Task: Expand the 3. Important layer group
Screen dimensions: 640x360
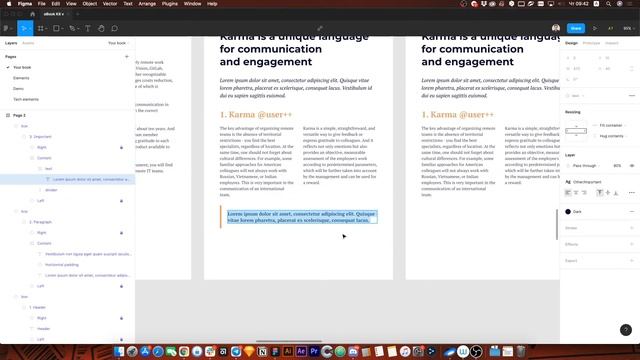Action: click(24, 137)
